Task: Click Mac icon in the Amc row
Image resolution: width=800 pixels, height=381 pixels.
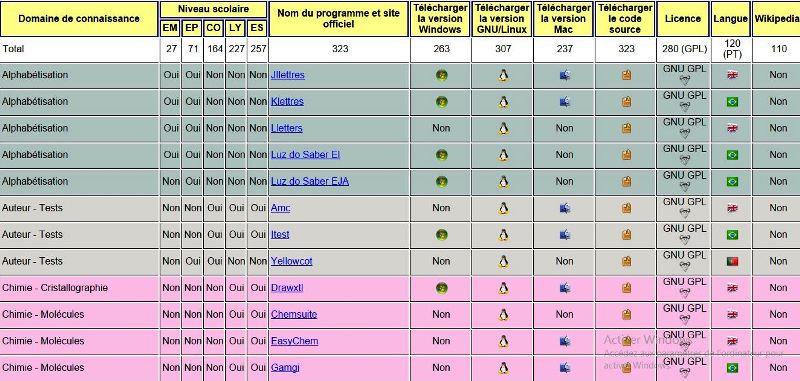Action: [565, 208]
